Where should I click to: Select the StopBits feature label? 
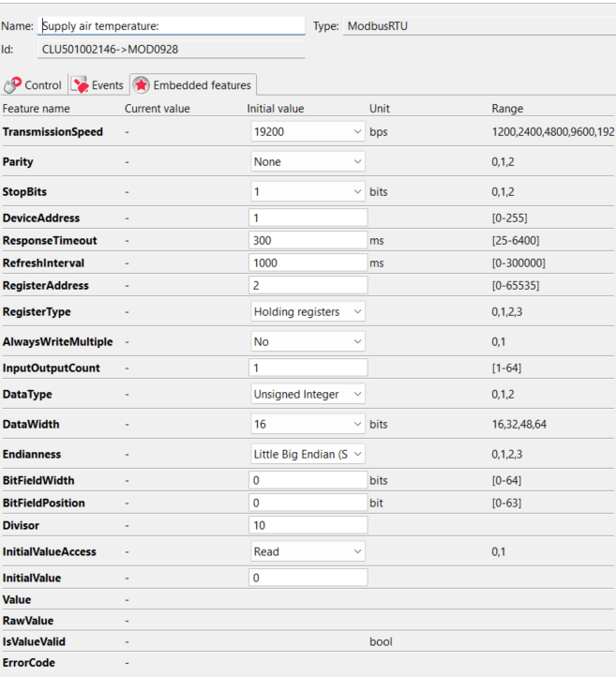(24, 191)
